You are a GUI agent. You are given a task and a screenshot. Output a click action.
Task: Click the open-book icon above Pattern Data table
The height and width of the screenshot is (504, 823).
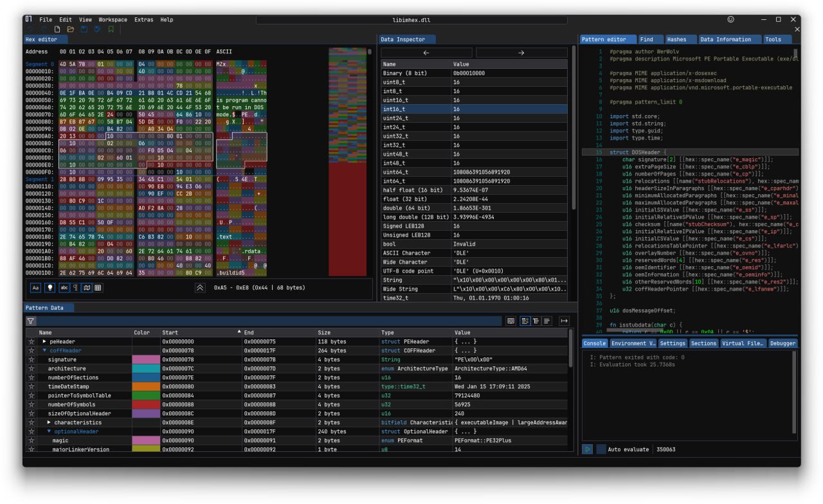pos(511,320)
